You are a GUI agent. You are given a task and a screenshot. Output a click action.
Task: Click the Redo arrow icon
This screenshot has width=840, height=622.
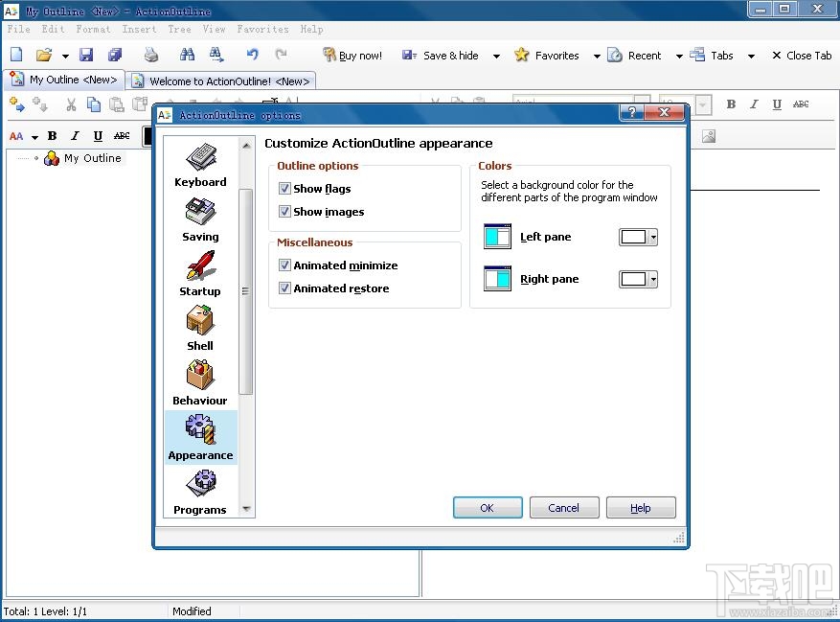coord(281,55)
